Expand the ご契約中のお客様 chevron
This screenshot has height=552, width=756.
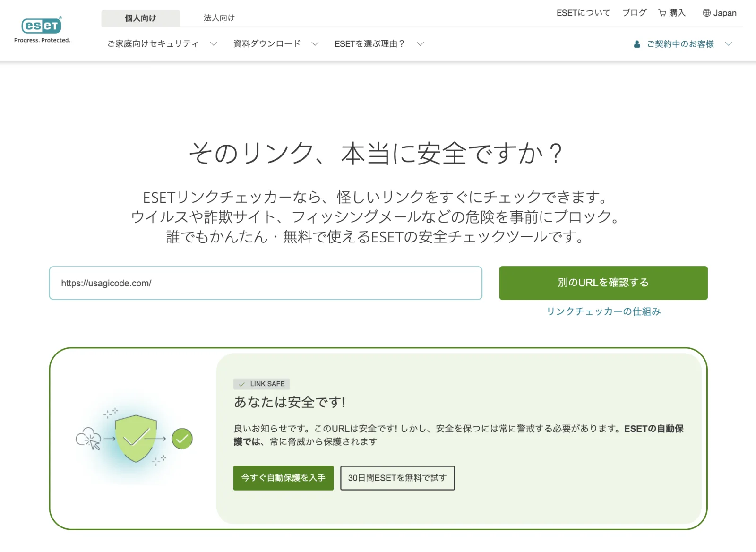coord(729,44)
